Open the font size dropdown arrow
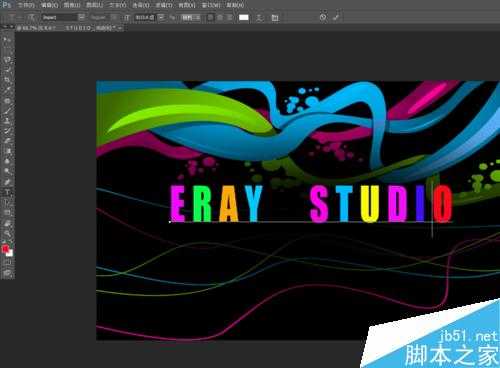Image resolution: width=500 pixels, height=368 pixels. click(162, 17)
